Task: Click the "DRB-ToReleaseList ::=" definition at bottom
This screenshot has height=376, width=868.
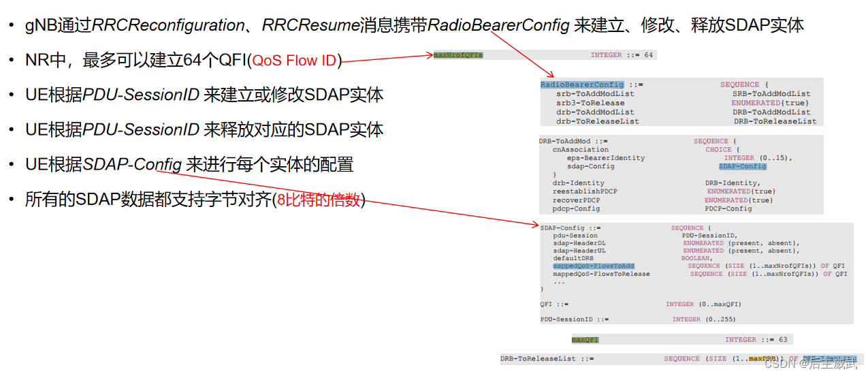Action: point(547,358)
